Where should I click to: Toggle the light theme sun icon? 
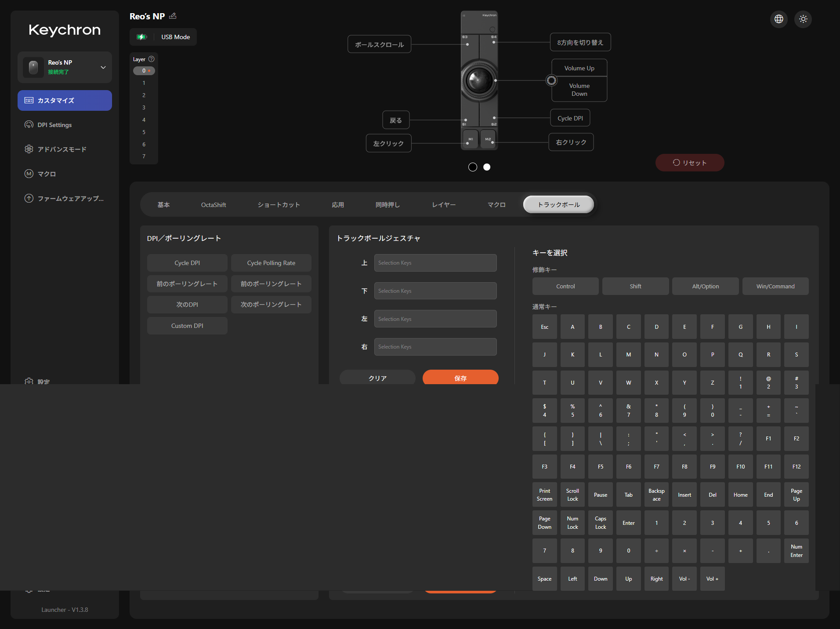click(x=803, y=19)
